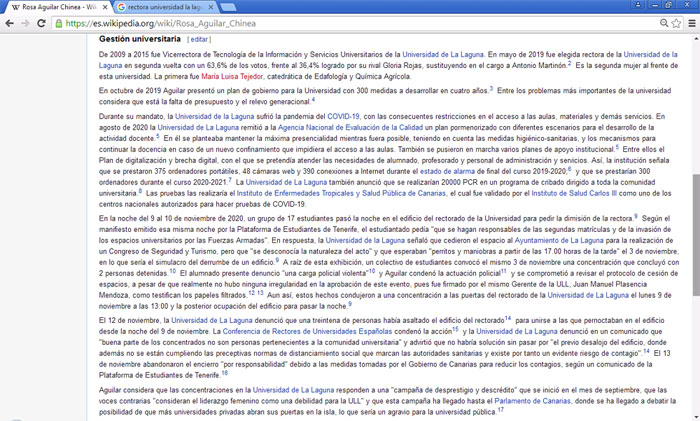This screenshot has height=421, width=700.
Task: Click footnote 6 after 'curso 2019-2020'
Action: click(x=570, y=169)
